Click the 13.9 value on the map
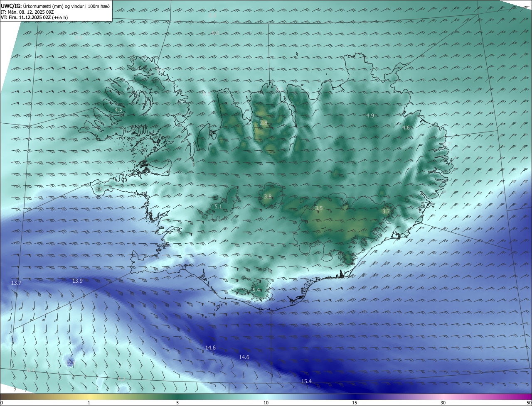This screenshot has width=532, height=406. pos(77,281)
